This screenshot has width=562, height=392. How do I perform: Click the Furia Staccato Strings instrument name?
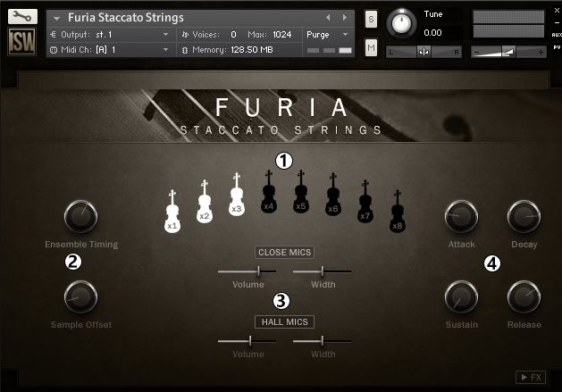(126, 17)
